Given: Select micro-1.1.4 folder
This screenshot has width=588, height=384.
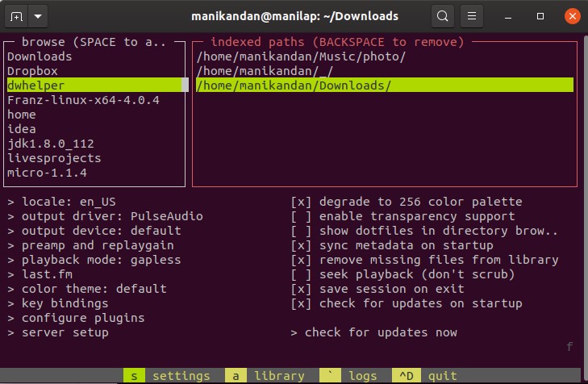Looking at the screenshot, I should pyautogui.click(x=94, y=173).
